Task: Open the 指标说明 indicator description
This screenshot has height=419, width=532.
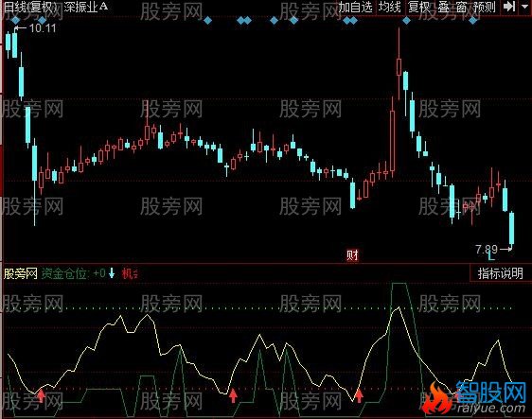Action: point(501,273)
